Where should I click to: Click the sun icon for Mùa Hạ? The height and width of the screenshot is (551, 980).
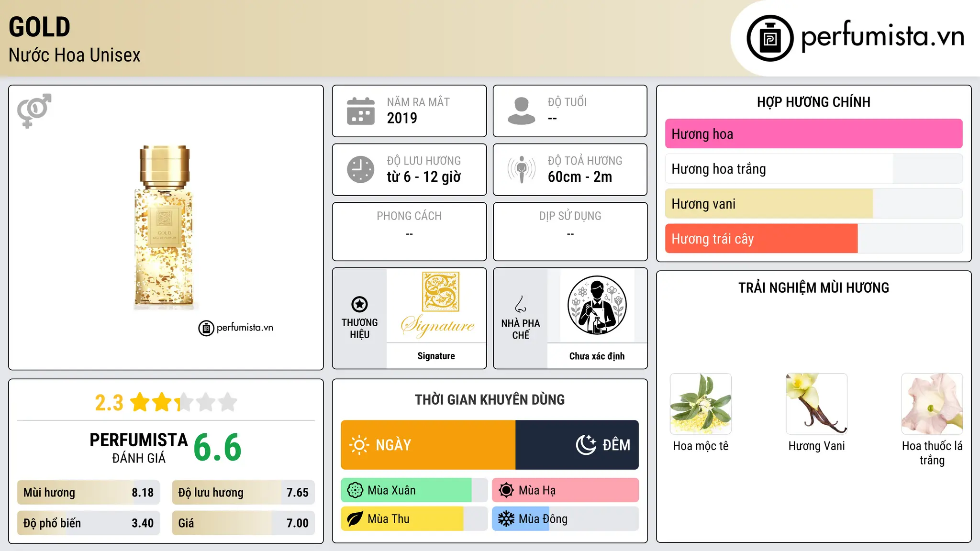(x=506, y=490)
